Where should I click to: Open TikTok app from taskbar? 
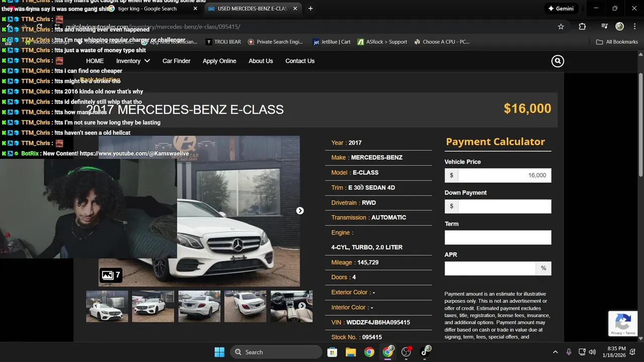[x=425, y=352]
